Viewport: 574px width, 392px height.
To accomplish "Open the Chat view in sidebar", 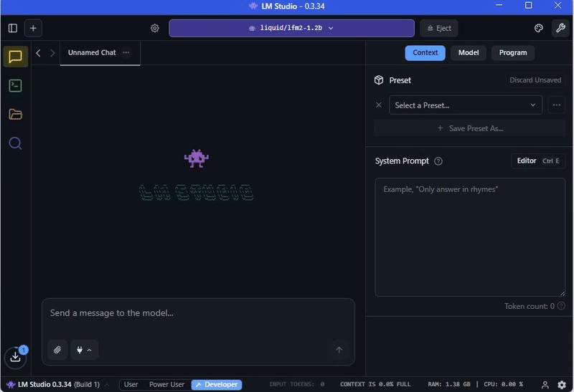I will [15, 57].
